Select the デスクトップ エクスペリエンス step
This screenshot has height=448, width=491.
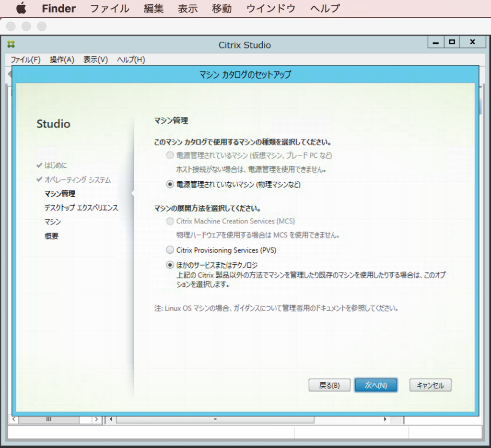[82, 208]
